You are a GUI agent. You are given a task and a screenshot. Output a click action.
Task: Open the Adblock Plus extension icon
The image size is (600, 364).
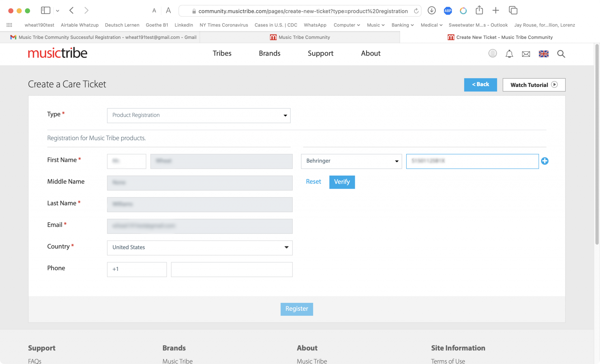pyautogui.click(x=448, y=11)
